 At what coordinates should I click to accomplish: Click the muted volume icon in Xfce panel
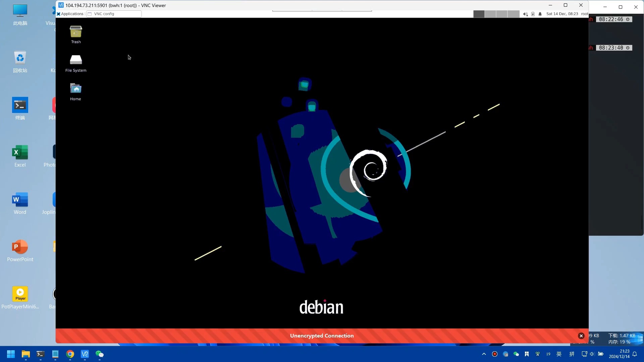525,14
